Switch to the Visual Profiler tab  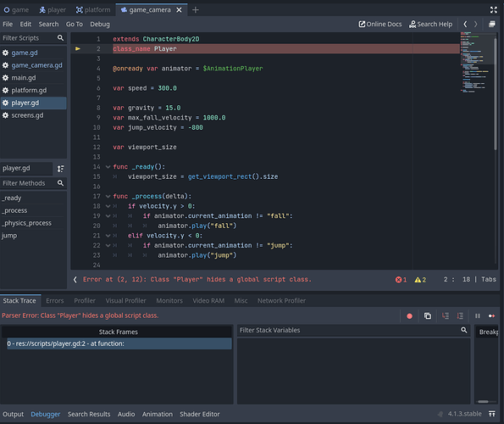[x=125, y=301]
